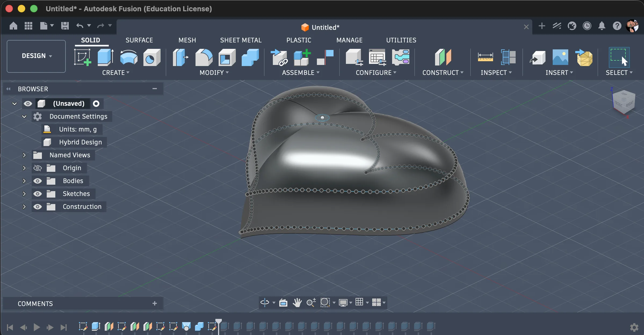Click the Insert Mesh icon
The height and width of the screenshot is (335, 644).
coord(584,57)
